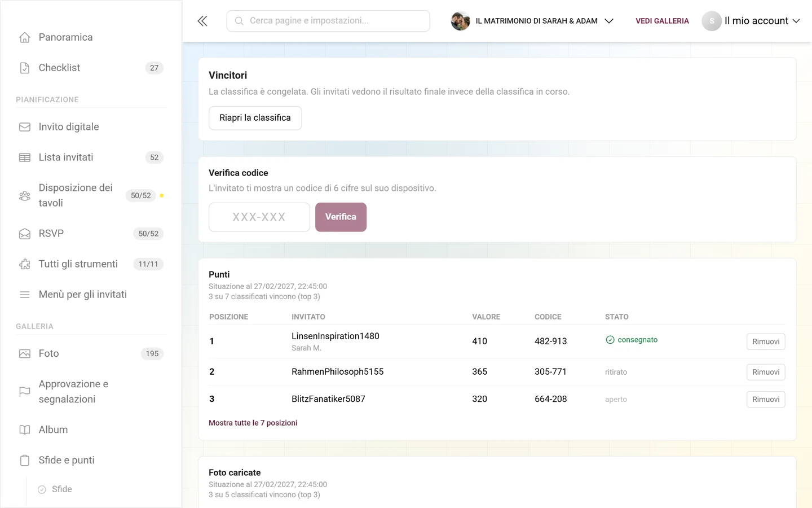Image resolution: width=812 pixels, height=508 pixels.
Task: Remove LinsenInspiration1480 from the ranking
Action: click(x=766, y=341)
